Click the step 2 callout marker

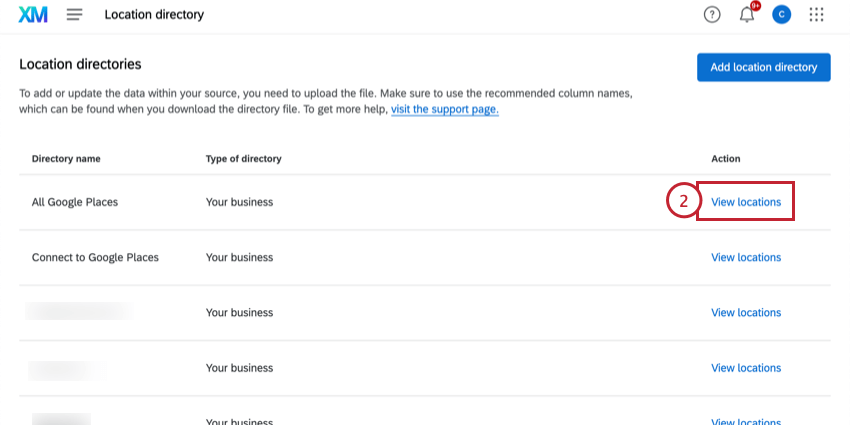point(683,201)
